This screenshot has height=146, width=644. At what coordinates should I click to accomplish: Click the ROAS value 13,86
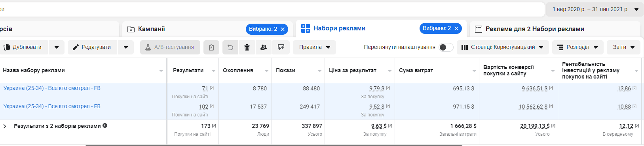pos(624,88)
